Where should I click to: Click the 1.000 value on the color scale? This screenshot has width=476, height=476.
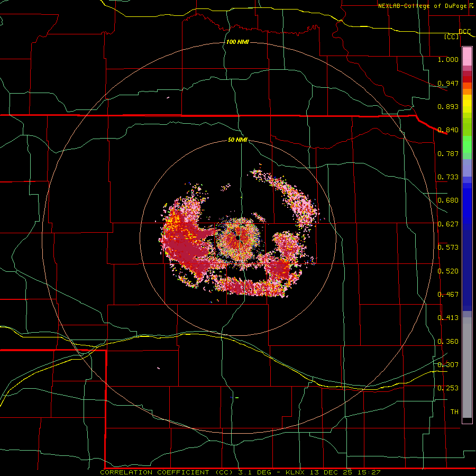pyautogui.click(x=448, y=59)
